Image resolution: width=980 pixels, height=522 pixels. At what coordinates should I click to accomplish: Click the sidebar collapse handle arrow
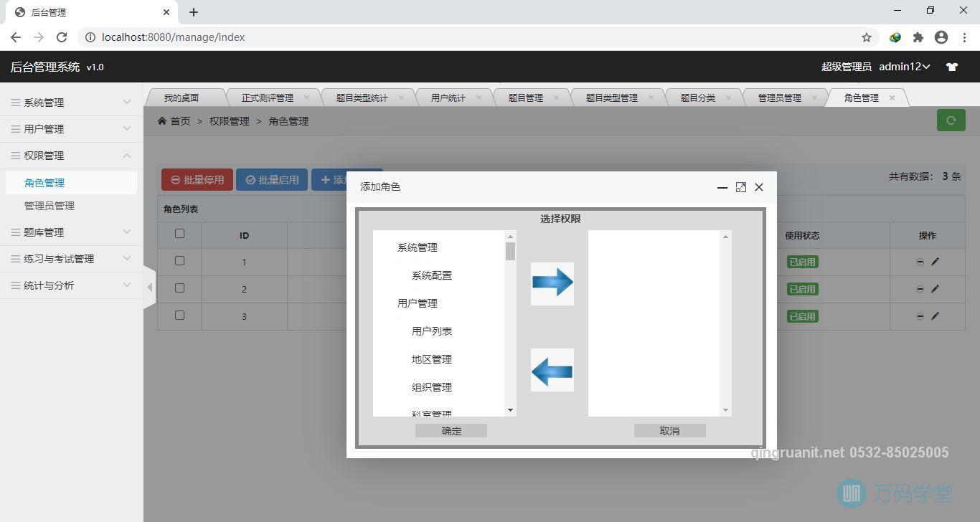(x=150, y=286)
